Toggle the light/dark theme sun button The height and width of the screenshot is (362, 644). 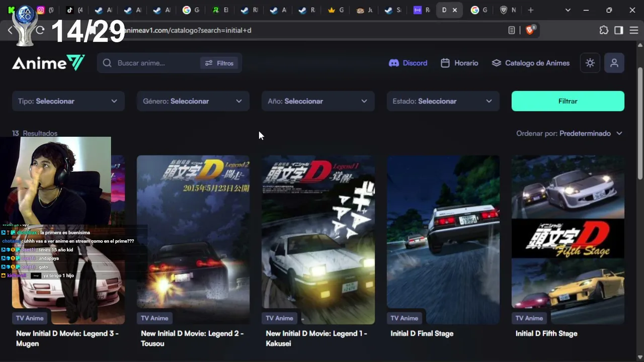[590, 63]
